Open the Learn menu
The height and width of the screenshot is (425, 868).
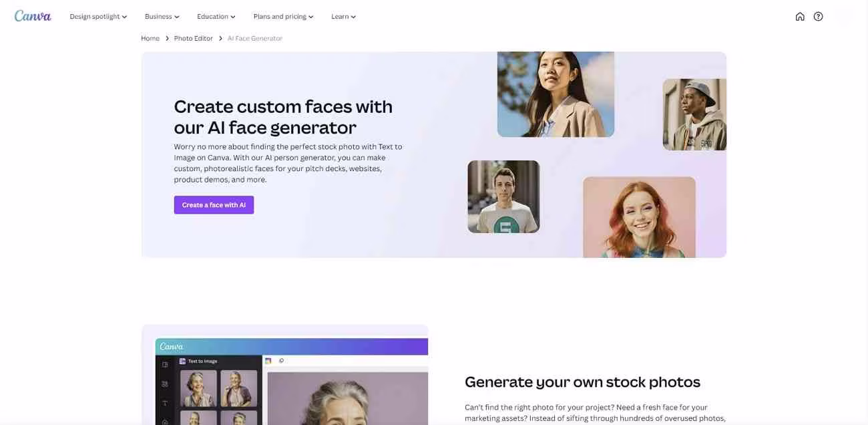coord(344,17)
